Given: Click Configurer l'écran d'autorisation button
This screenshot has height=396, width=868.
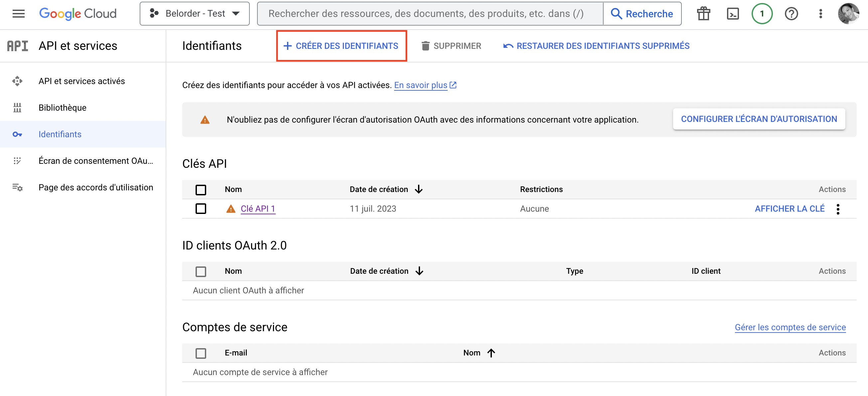Looking at the screenshot, I should pos(759,119).
